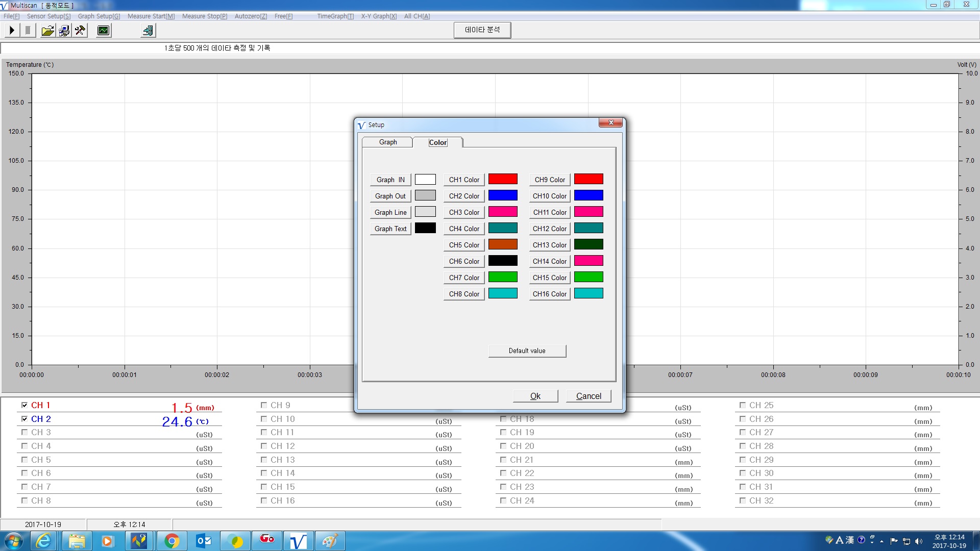Viewport: 980px width, 551px height.
Task: Open the File[F] menu
Action: [x=12, y=16]
